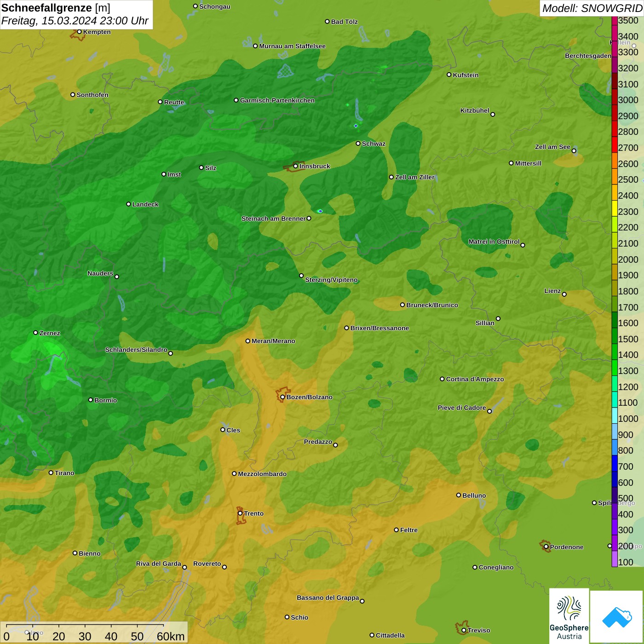Image resolution: width=644 pixels, height=644 pixels.
Task: Click the Brixen/Bressanone label
Action: (x=379, y=328)
